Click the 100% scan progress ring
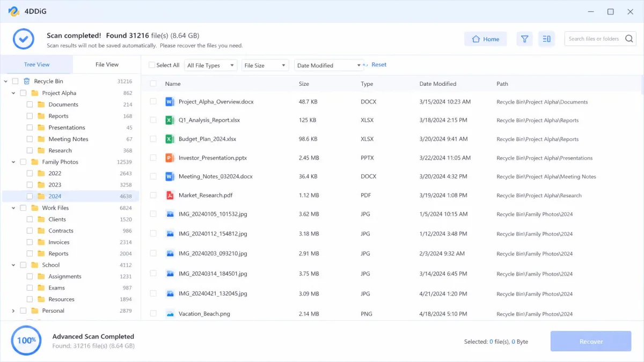Image resolution: width=644 pixels, height=362 pixels. click(26, 341)
